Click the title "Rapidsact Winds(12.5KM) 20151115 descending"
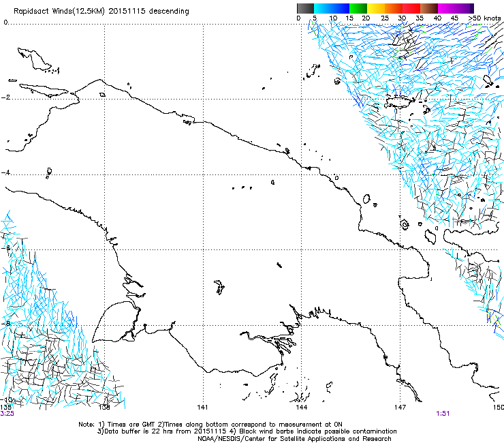 [101, 12]
